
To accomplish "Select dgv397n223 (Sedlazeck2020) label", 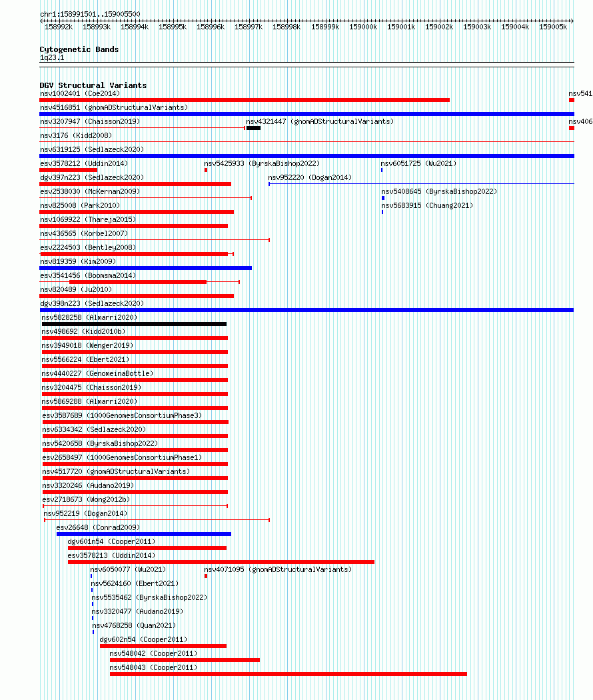I will (92, 178).
